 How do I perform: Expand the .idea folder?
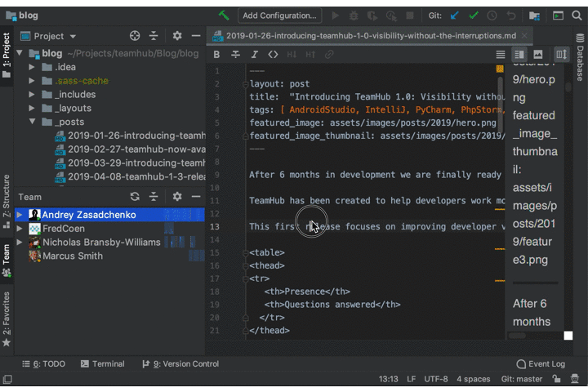[x=32, y=67]
